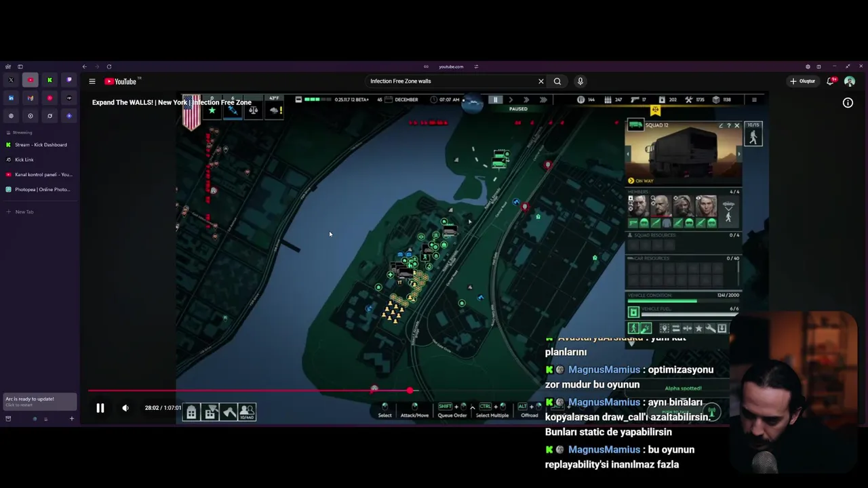Click the green star objectives icon
Screen dimensions: 868x488
point(212,110)
